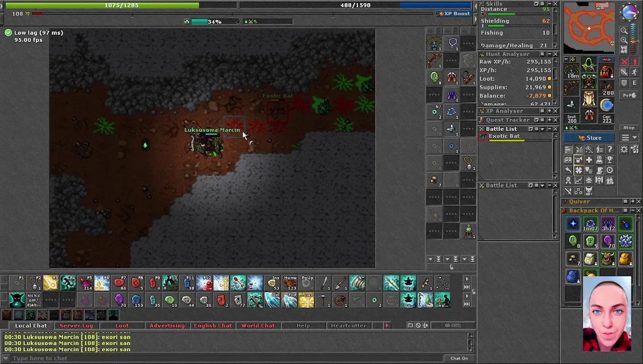Open first Battle List filter dropdown arrow

point(542,129)
